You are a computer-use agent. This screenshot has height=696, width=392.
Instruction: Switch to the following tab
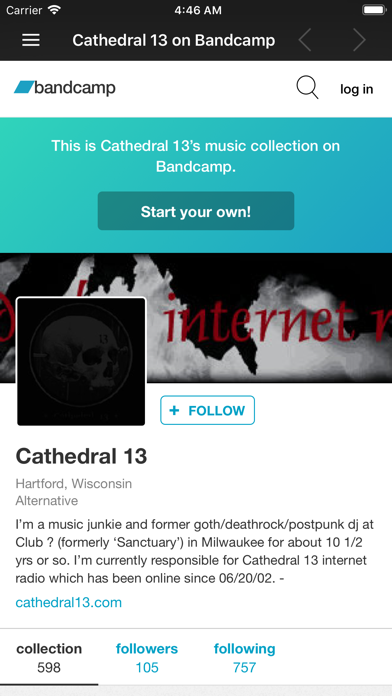coord(245,658)
